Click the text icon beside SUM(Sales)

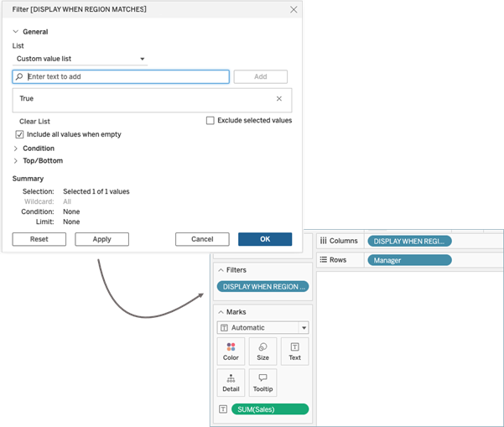point(222,409)
